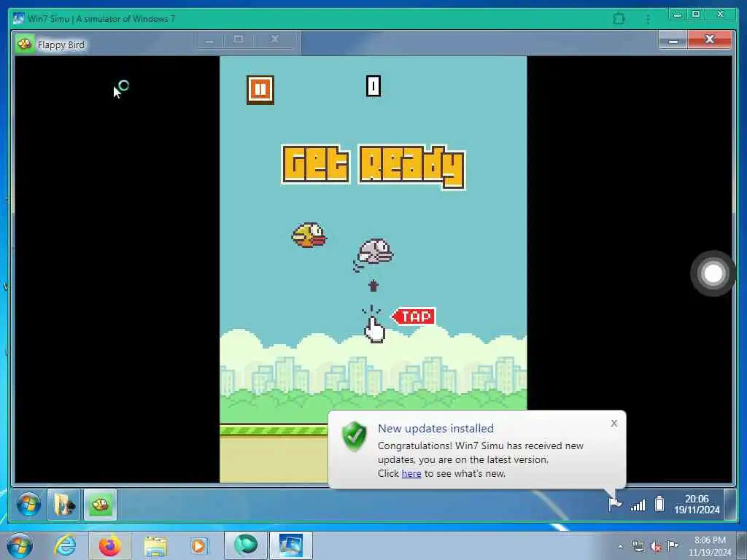Viewport: 747px width, 560px height.
Task: Open the three-dot menu in Win7 Simu bar
Action: pyautogui.click(x=648, y=19)
